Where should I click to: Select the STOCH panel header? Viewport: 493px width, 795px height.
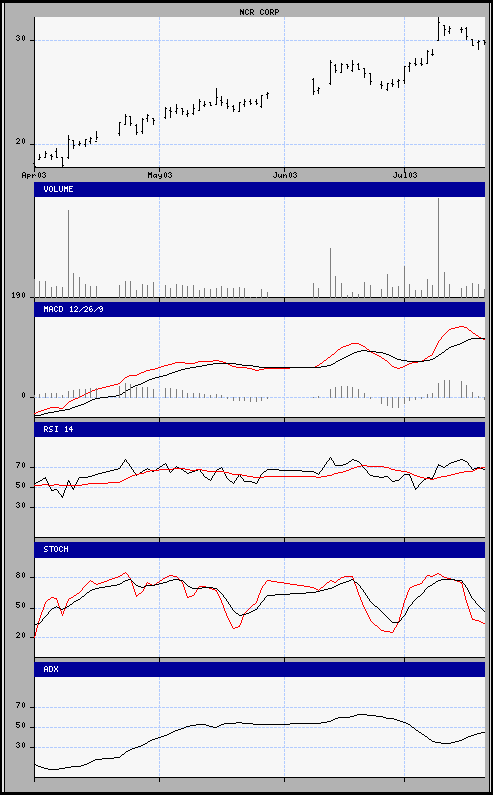260,549
